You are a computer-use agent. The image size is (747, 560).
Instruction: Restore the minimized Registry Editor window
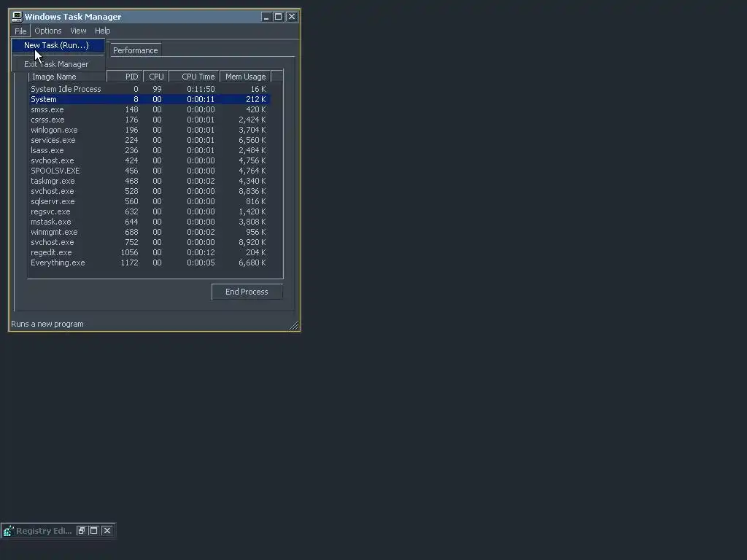click(x=82, y=531)
